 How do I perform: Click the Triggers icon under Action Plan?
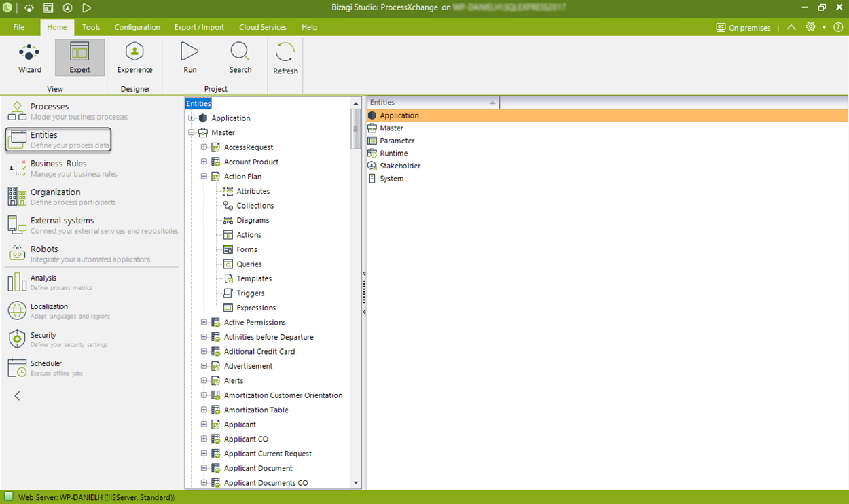[228, 293]
